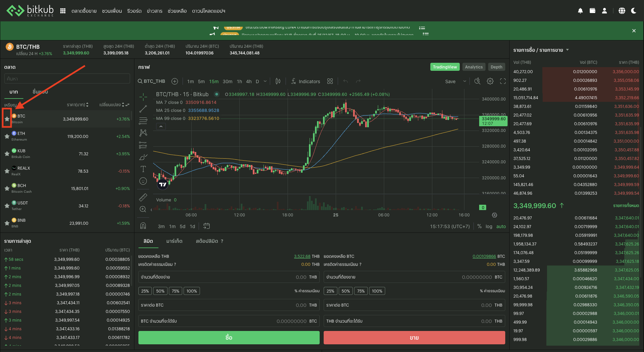Image resolution: width=644 pixels, height=352 pixels.
Task: Open the wallet icon in header
Action: (x=592, y=11)
